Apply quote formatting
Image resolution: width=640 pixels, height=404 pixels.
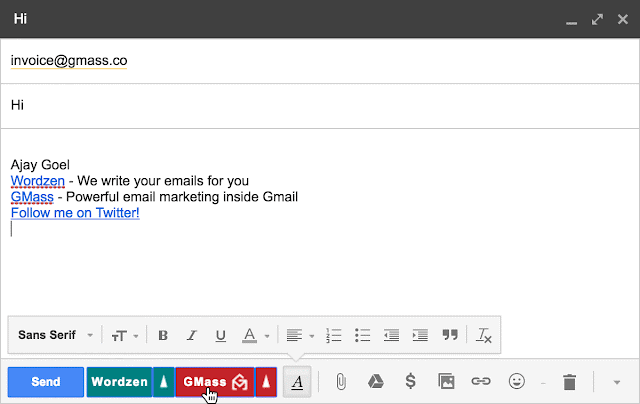[x=450, y=335]
